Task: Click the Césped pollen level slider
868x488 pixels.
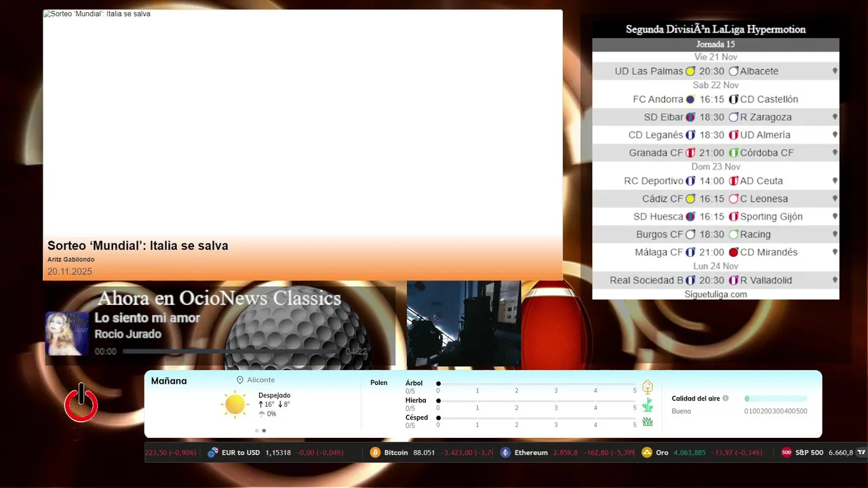Action: (x=537, y=418)
